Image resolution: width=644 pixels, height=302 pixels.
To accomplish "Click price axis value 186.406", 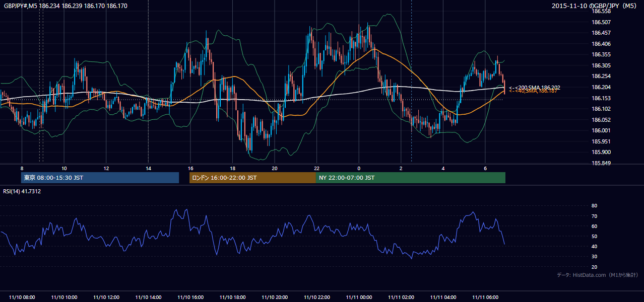I will 601,44.
